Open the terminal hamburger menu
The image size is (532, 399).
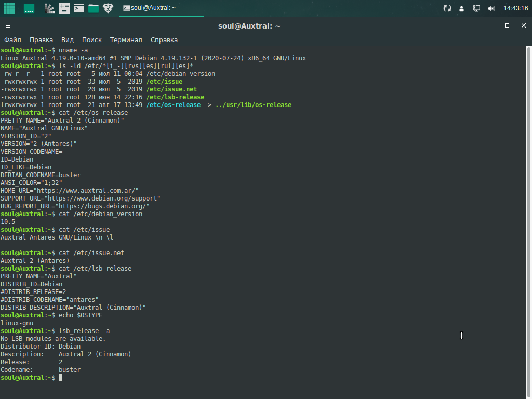(8, 26)
